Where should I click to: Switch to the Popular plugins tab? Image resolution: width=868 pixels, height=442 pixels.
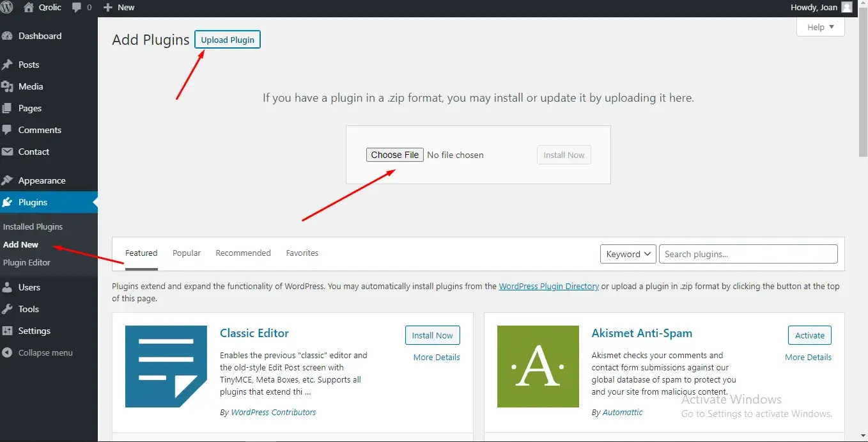(187, 253)
